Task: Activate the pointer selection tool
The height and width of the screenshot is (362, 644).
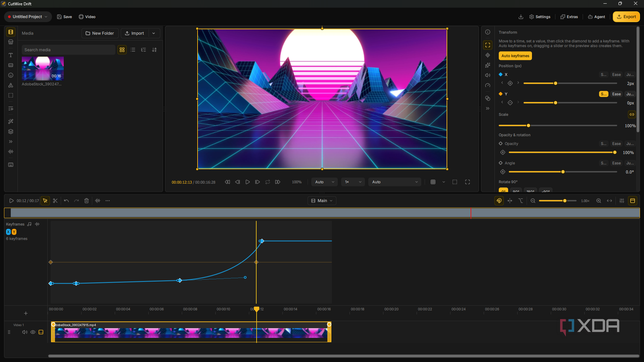Action: (x=45, y=201)
